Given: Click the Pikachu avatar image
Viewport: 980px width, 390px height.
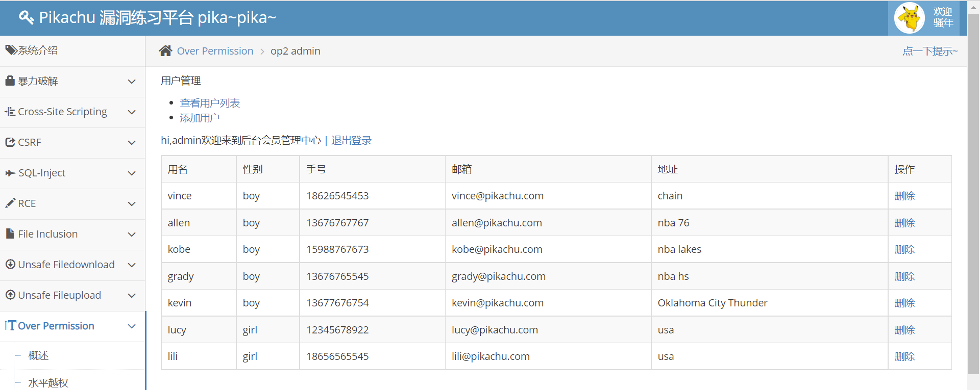Looking at the screenshot, I should 909,18.
